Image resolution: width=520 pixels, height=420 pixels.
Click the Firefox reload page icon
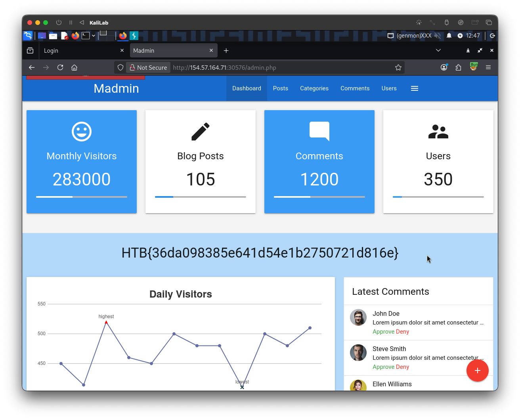(x=60, y=67)
